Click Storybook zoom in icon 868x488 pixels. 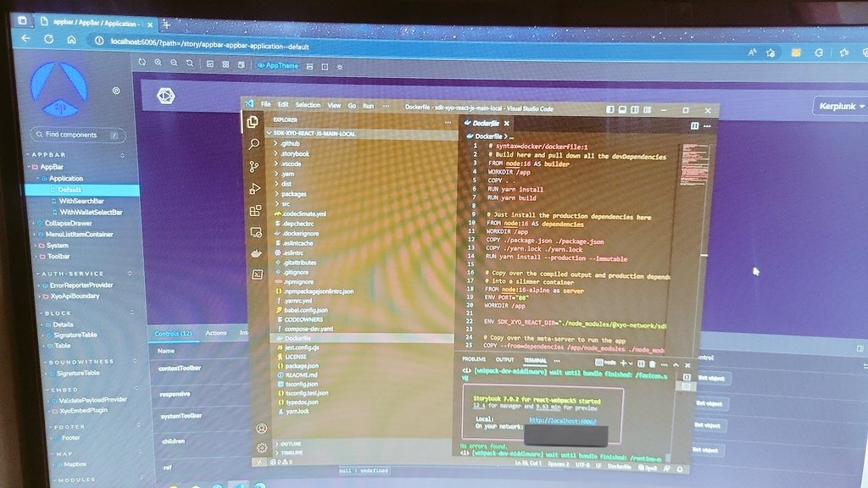coord(159,63)
